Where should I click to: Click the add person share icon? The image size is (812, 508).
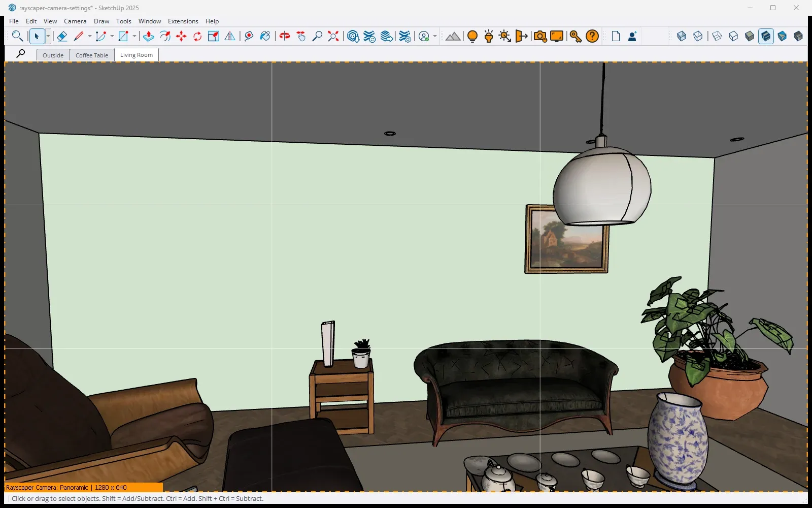coord(632,36)
